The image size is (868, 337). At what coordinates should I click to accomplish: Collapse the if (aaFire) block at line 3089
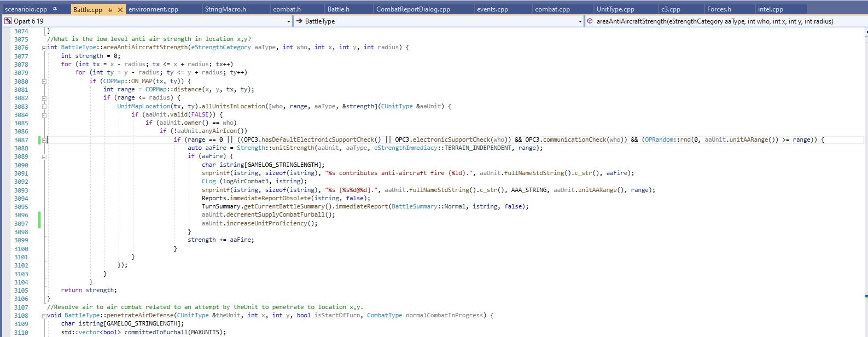pyautogui.click(x=44, y=156)
